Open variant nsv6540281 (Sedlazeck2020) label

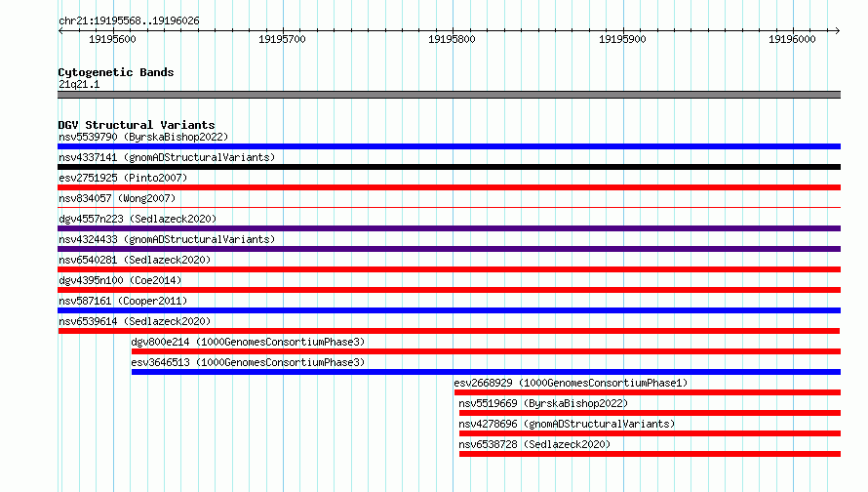pos(135,260)
